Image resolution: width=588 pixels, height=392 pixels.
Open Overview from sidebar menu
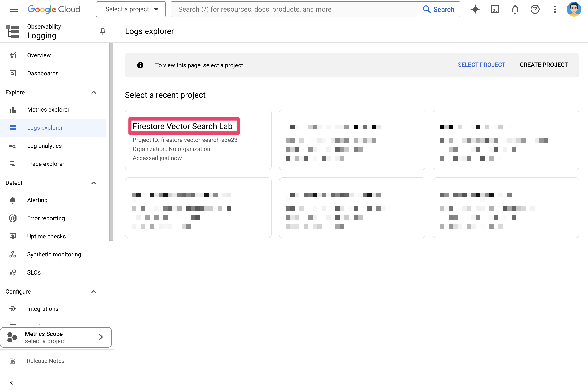pyautogui.click(x=38, y=55)
